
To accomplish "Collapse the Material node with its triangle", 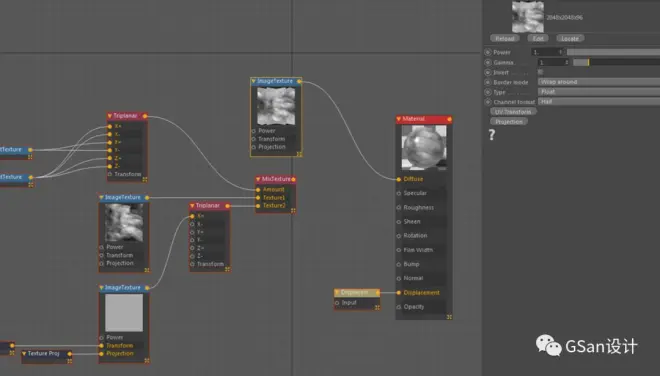I will pos(399,119).
